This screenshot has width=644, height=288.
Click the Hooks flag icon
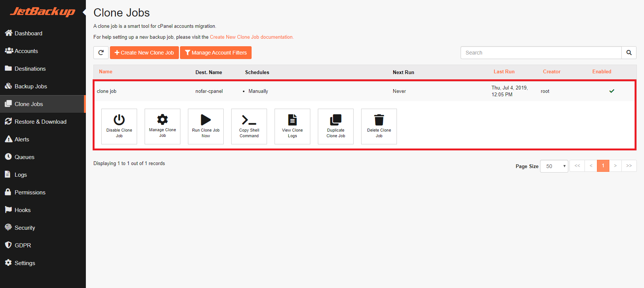8,209
